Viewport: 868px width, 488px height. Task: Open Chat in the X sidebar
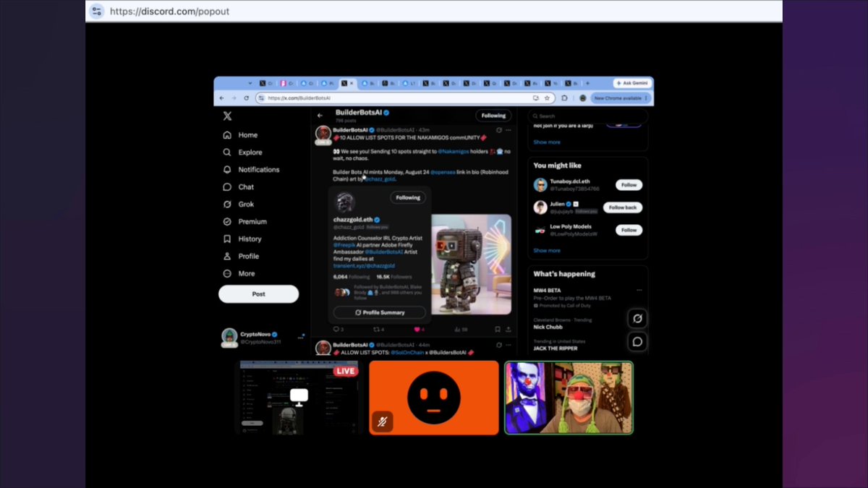click(239, 187)
